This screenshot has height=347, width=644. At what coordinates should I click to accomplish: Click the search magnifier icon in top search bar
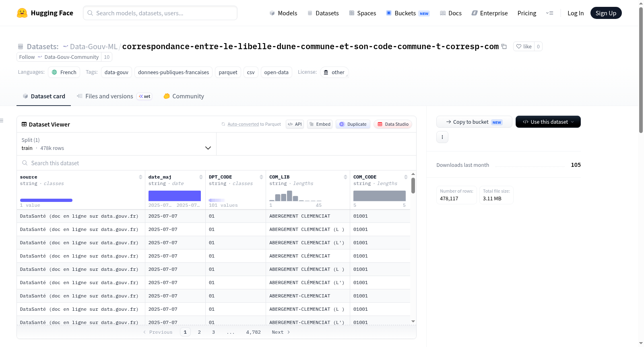click(x=90, y=13)
